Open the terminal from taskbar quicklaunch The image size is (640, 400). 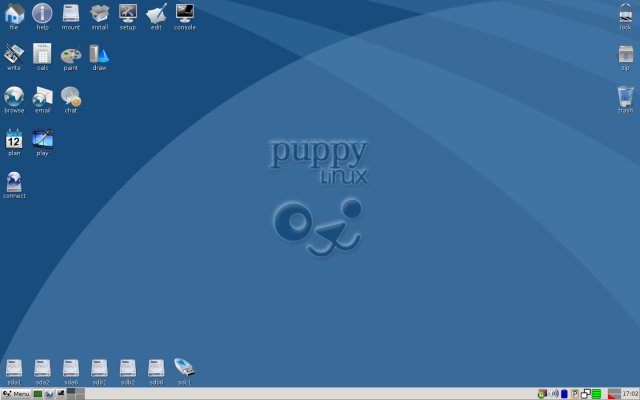click(61, 393)
